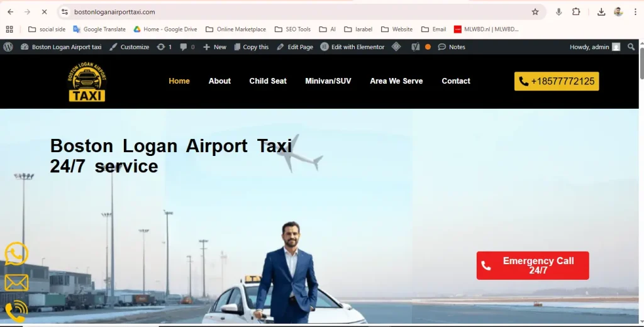Open Notes in the admin bar
The width and height of the screenshot is (644, 327).
[x=452, y=47]
